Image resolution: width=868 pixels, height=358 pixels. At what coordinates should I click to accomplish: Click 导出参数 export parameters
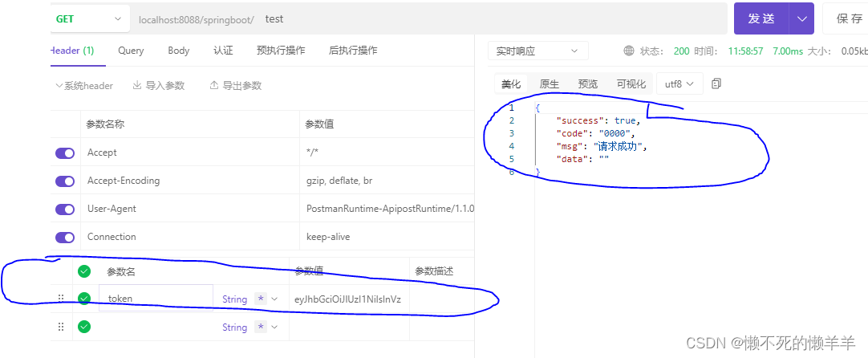click(236, 86)
